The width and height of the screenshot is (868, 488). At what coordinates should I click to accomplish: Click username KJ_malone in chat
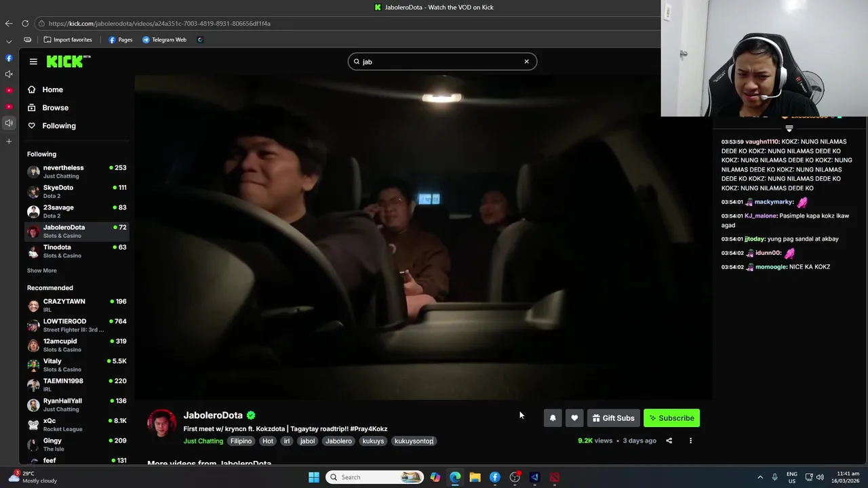pos(760,216)
